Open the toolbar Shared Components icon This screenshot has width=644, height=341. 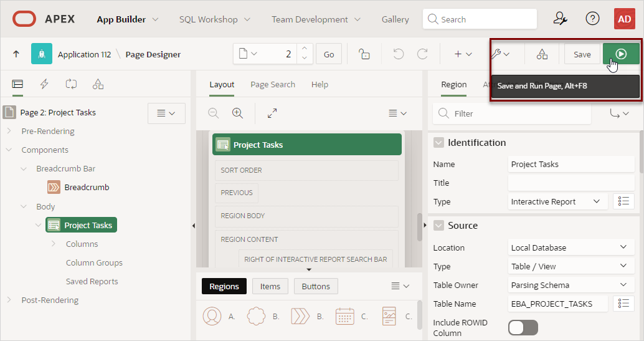pos(542,54)
